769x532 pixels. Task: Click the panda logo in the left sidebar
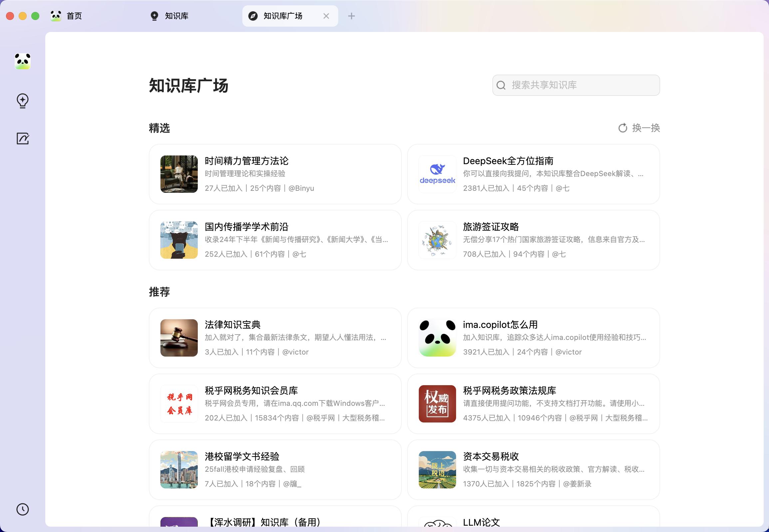[x=22, y=61]
